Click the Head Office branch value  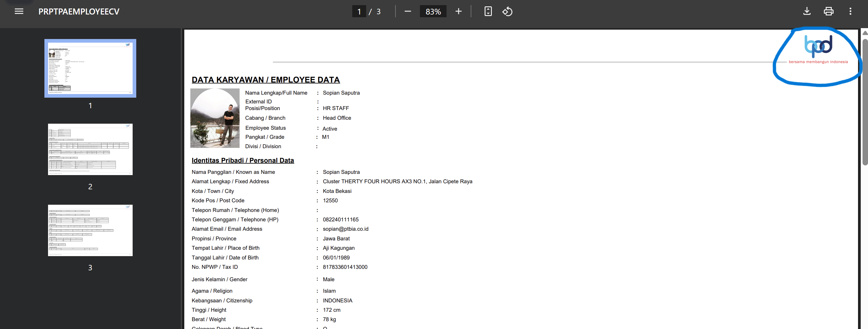coord(337,118)
